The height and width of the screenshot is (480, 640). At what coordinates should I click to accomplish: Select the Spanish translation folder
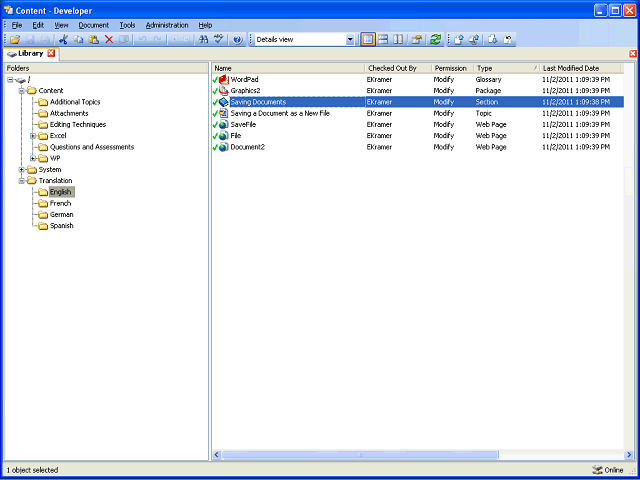(62, 226)
